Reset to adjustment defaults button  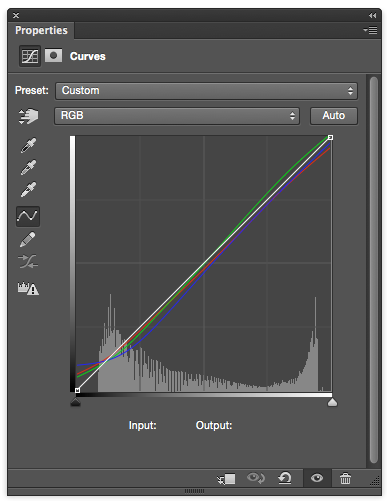(x=285, y=478)
